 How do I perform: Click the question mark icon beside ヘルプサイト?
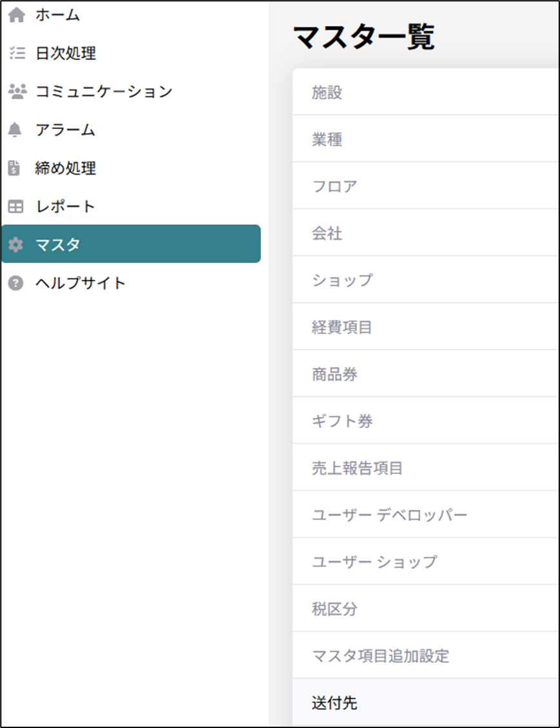coord(15,282)
